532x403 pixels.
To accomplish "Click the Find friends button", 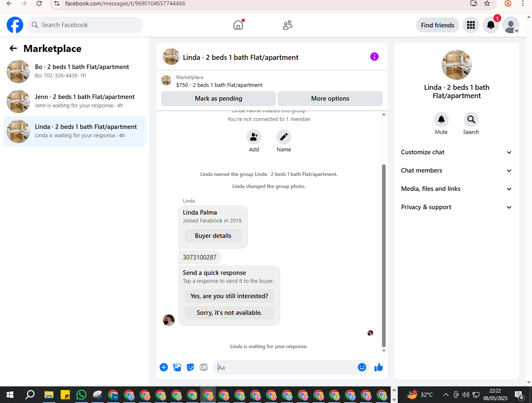I will point(438,25).
